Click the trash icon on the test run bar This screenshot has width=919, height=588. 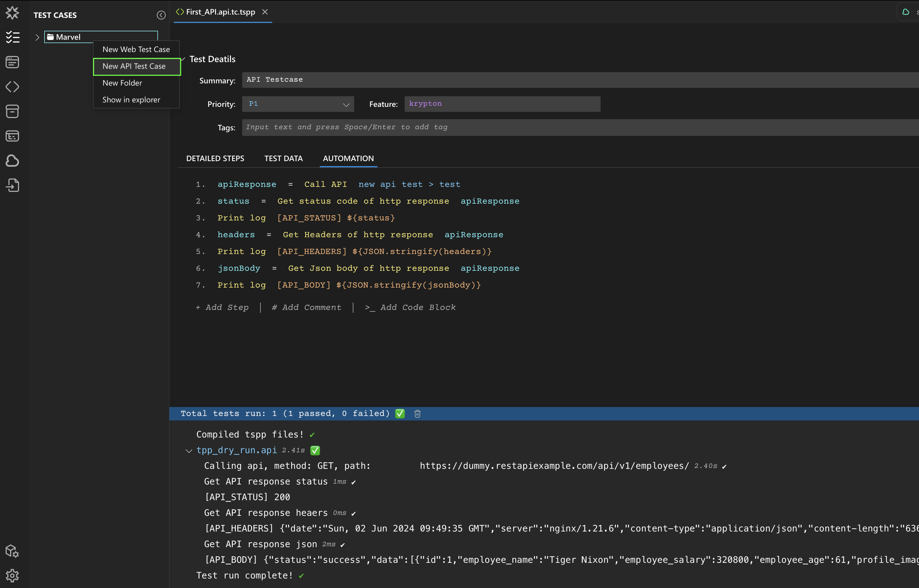(417, 413)
